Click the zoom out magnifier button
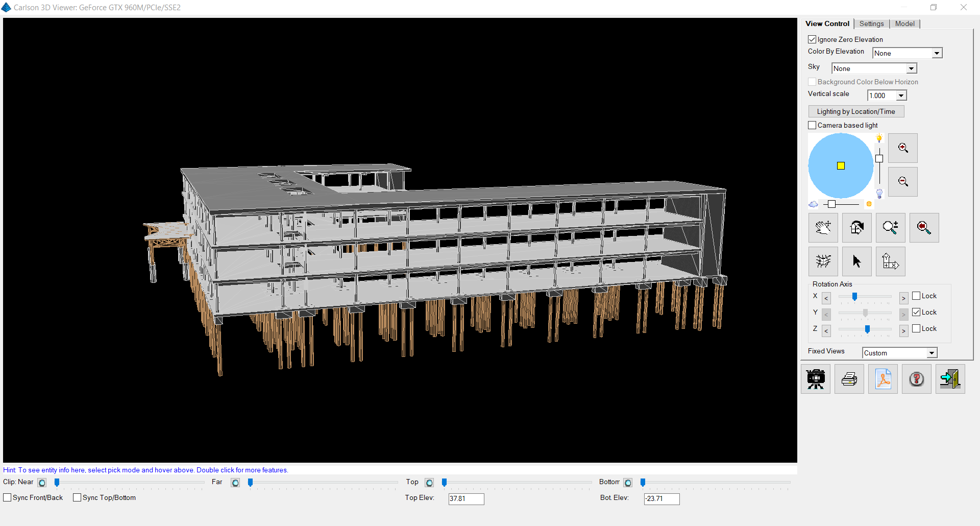This screenshot has width=980, height=526. (902, 182)
